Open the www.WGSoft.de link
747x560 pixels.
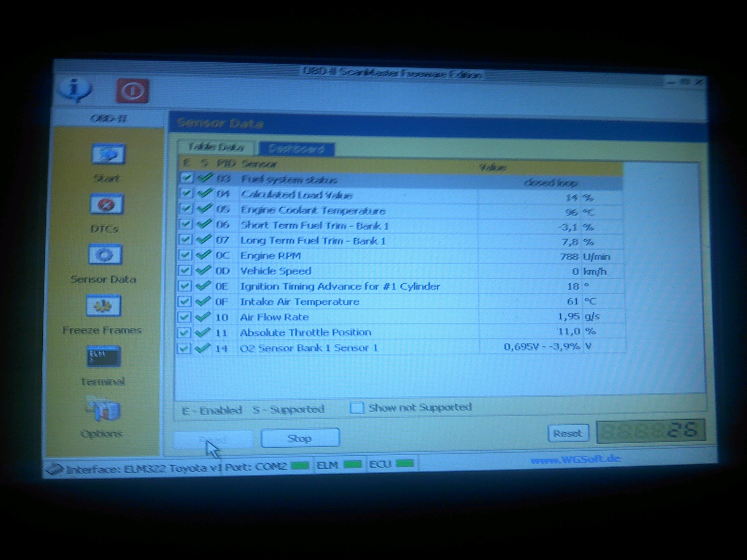coord(576,459)
